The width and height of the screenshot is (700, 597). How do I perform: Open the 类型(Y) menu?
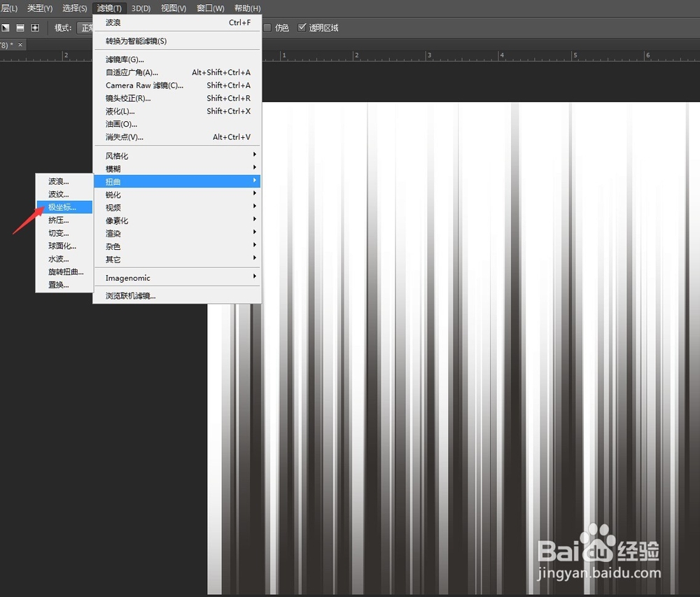click(x=40, y=8)
